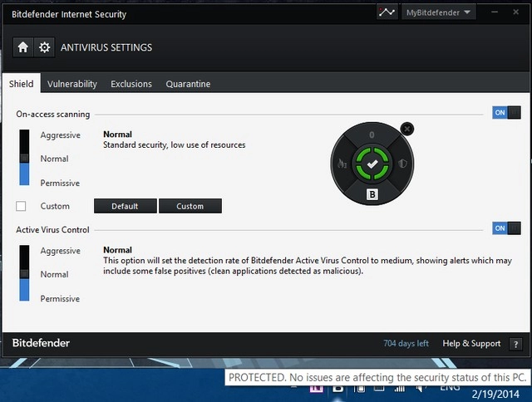This screenshot has width=532, height=402.
Task: Click the question mark help button
Action: 515,345
